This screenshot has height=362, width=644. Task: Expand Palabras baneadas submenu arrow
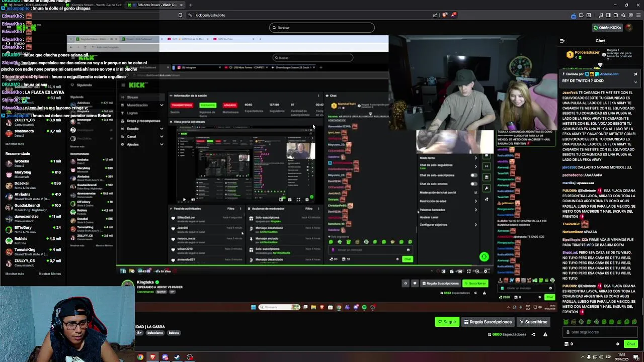[x=475, y=210]
